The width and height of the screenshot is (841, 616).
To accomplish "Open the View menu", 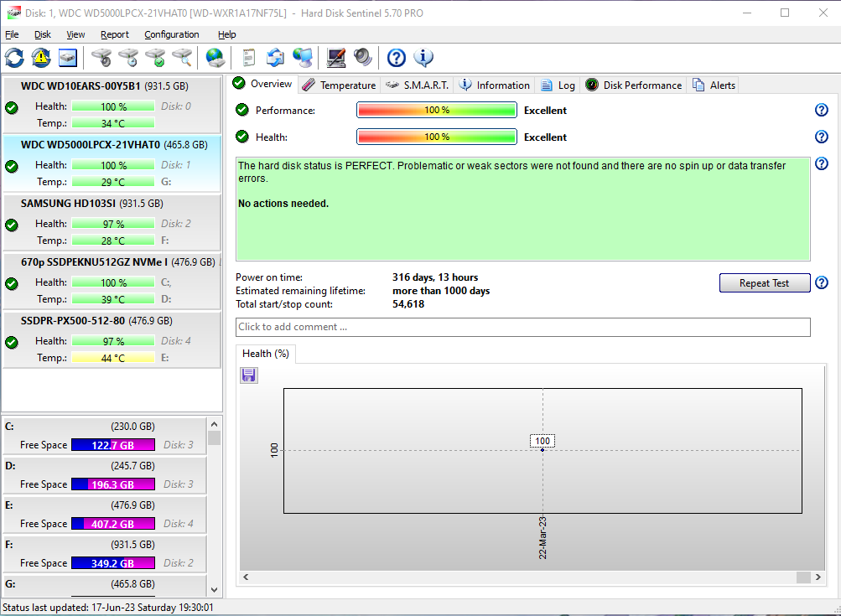I will (75, 34).
